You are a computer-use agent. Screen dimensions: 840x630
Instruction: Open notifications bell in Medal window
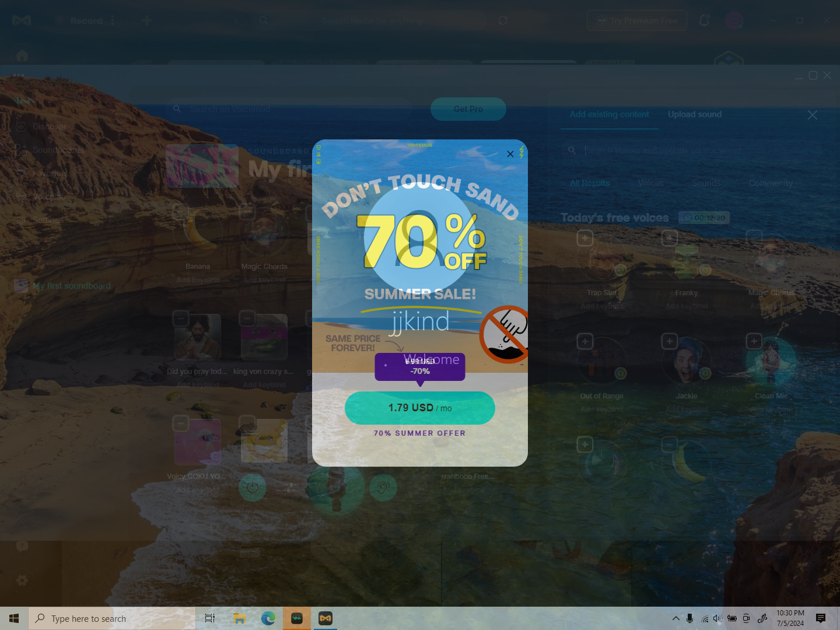pos(704,21)
